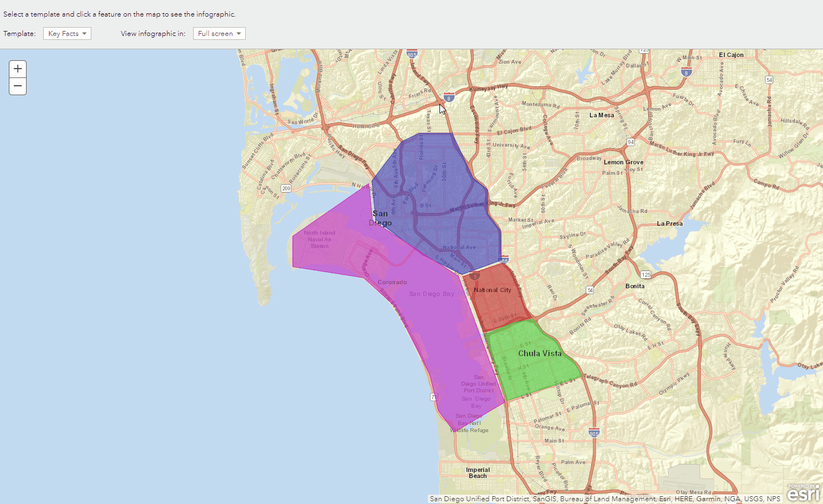The height and width of the screenshot is (504, 823).
Task: Select the green Chula Vista polygon
Action: click(x=531, y=368)
